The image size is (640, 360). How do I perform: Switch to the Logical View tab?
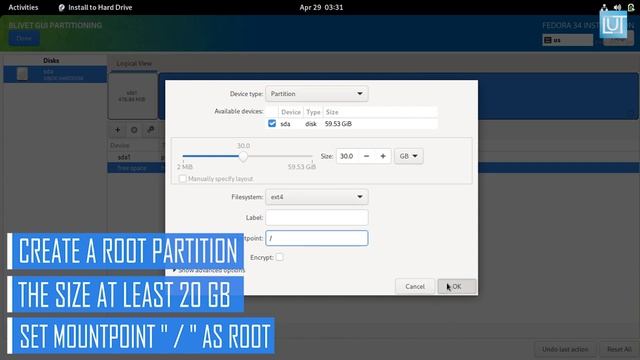tap(133, 63)
